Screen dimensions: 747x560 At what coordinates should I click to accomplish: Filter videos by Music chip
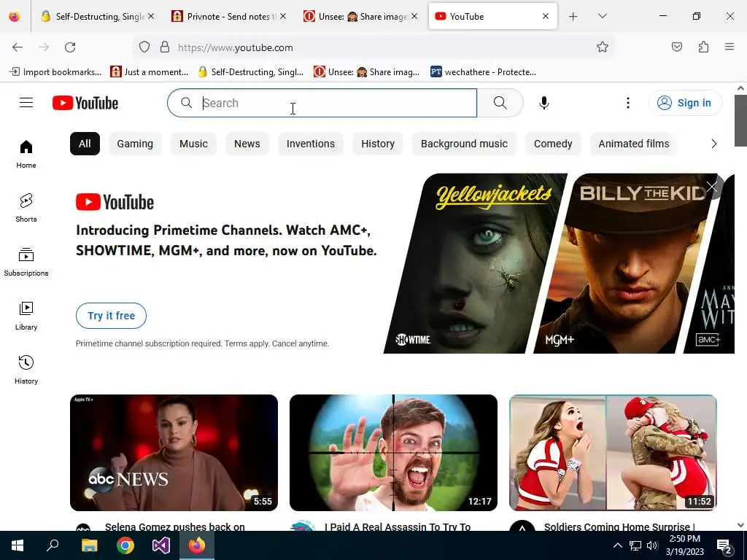coord(193,144)
